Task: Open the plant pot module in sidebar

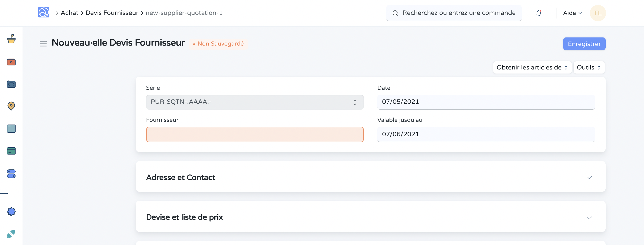Action: pyautogui.click(x=11, y=39)
